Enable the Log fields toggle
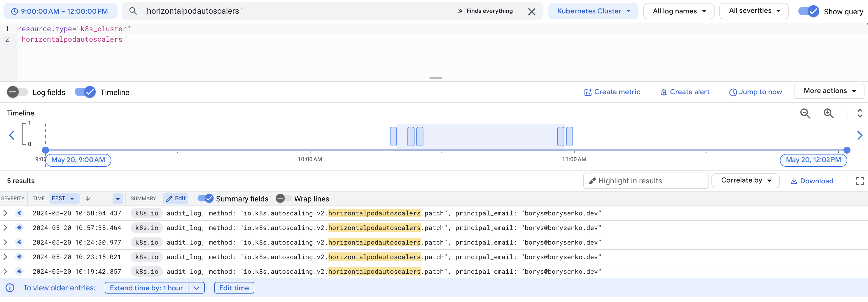 [17, 92]
